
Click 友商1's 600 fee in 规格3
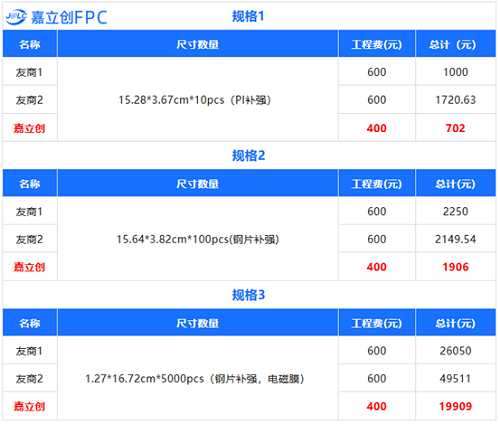[x=377, y=351]
